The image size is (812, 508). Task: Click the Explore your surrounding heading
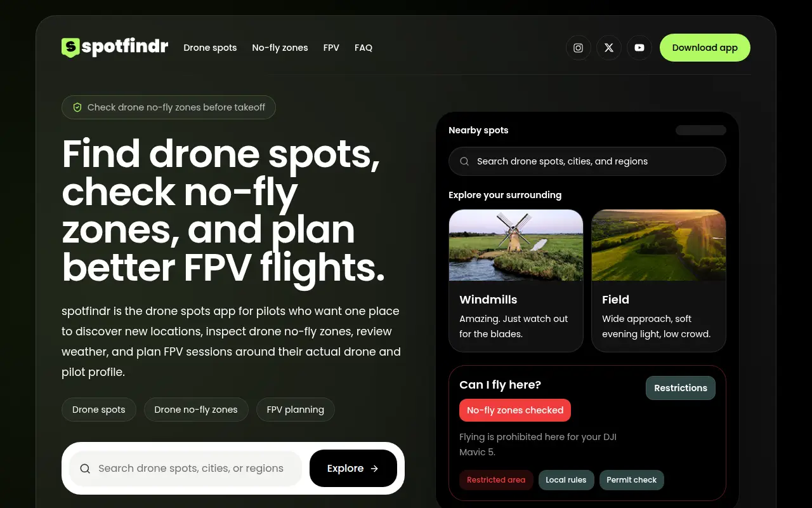pyautogui.click(x=505, y=195)
